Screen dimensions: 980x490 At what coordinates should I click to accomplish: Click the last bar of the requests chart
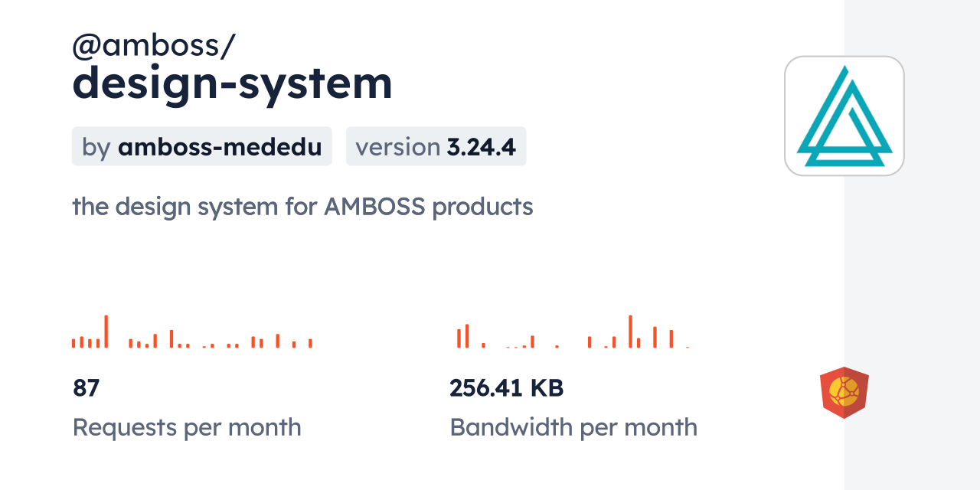click(x=310, y=344)
